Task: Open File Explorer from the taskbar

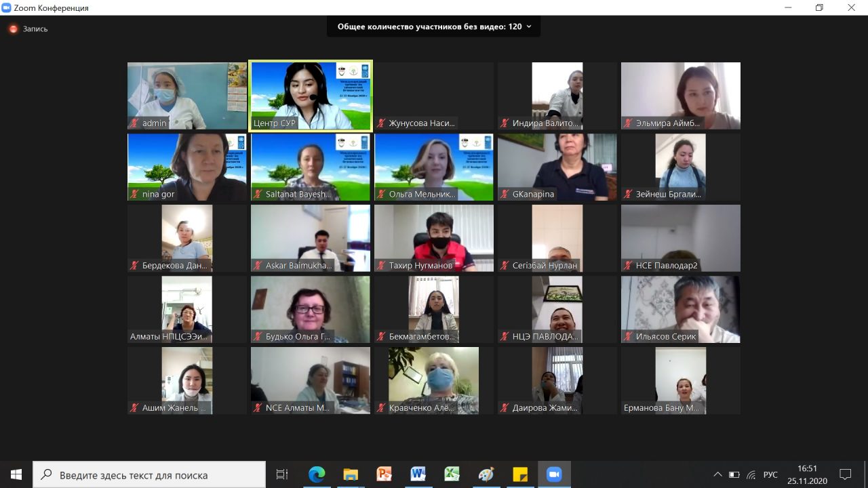Action: pyautogui.click(x=351, y=474)
